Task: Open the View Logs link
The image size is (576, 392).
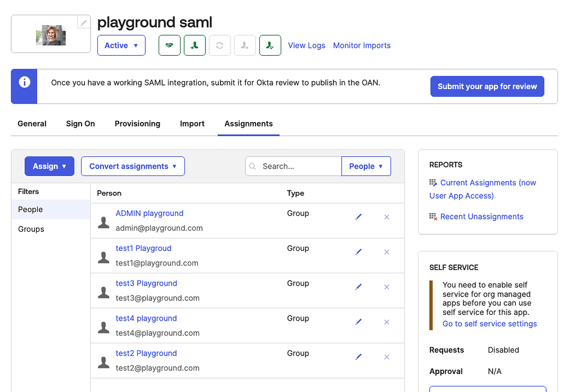Action: coord(307,46)
